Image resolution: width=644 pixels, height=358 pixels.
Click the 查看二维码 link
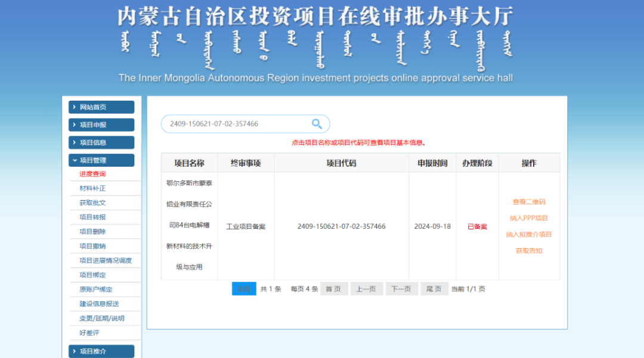528,201
